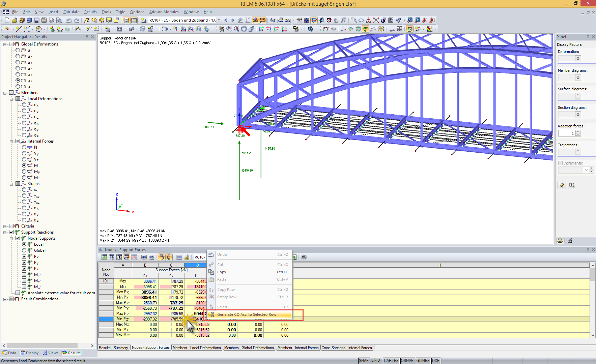Click the view in Y direction icon
Viewport: 596px width, 364px height.
tap(269, 29)
